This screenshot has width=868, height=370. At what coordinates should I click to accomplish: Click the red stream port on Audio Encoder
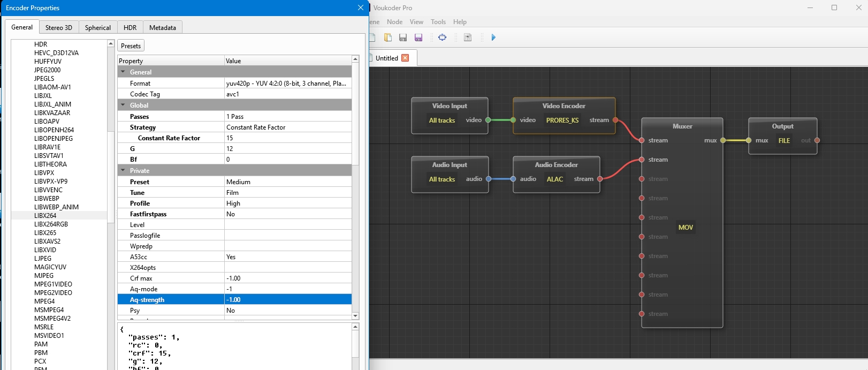(x=600, y=179)
